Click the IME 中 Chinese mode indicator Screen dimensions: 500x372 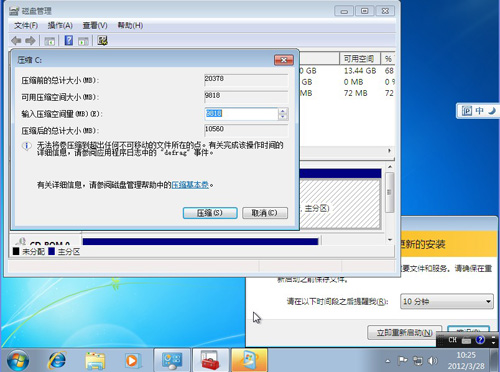(x=479, y=110)
